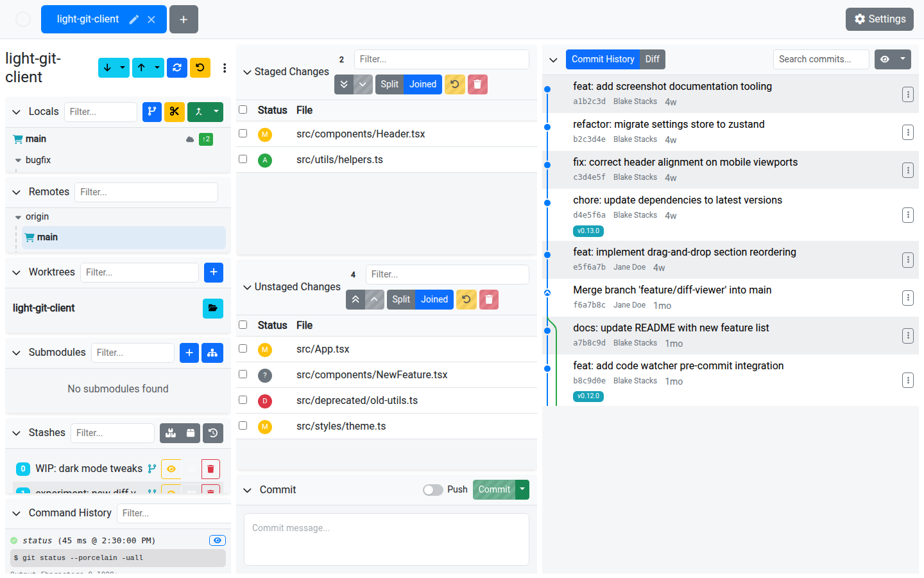Toggle the Push switch on

tap(433, 490)
